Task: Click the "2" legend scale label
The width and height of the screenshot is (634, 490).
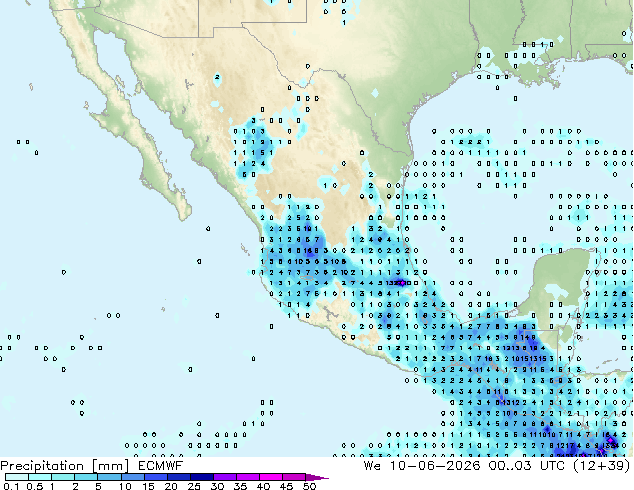Action: point(75,486)
